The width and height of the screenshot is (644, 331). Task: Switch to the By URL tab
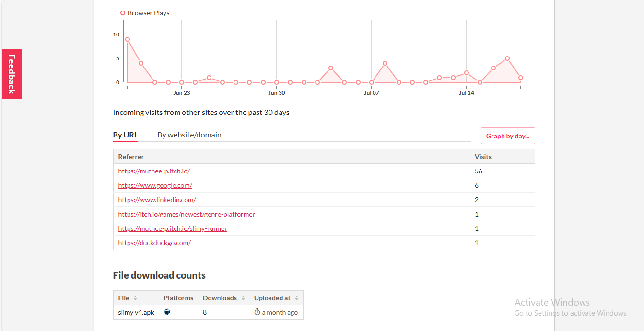[126, 135]
